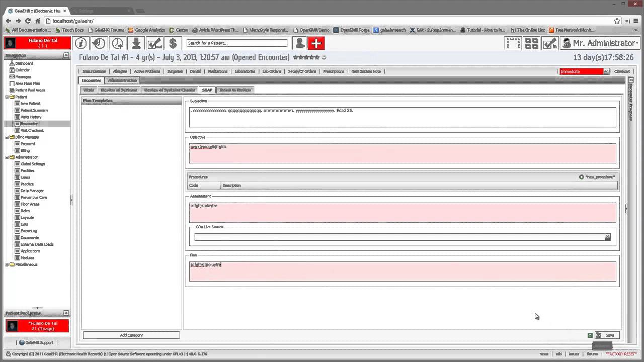The image size is (644, 362).
Task: Open Active Problems toolbar item
Action: point(147,71)
